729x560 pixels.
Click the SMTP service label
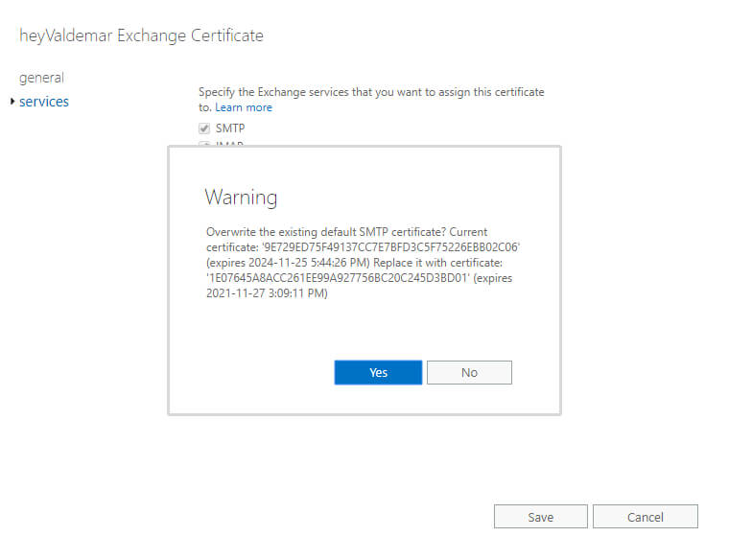(x=229, y=128)
